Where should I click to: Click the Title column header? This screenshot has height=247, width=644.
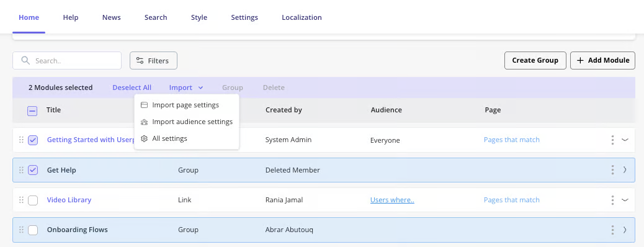(53, 110)
